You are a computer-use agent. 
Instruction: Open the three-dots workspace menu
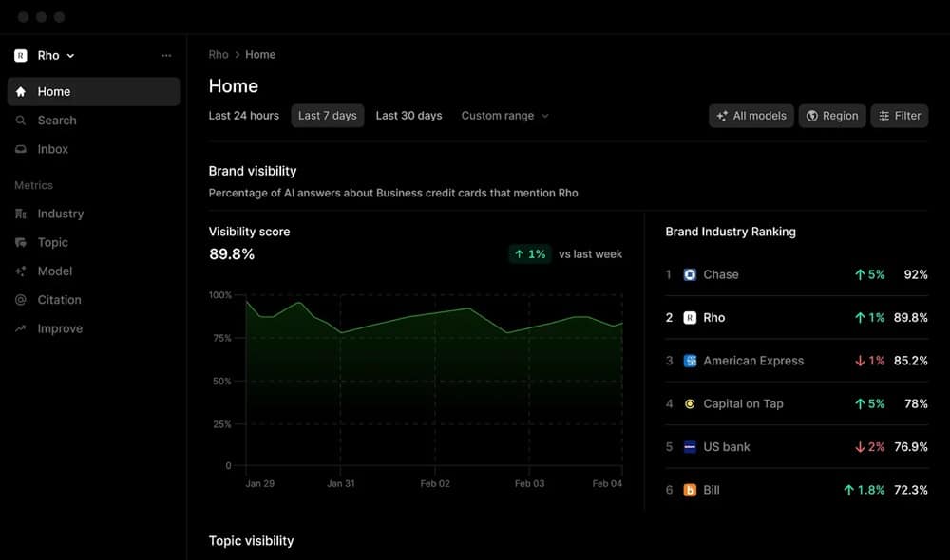166,56
